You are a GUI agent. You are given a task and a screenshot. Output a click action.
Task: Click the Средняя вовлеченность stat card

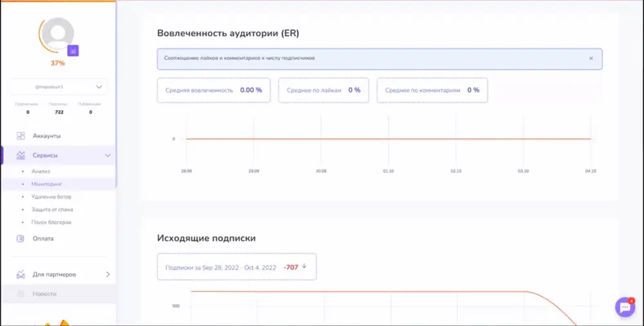coord(214,90)
